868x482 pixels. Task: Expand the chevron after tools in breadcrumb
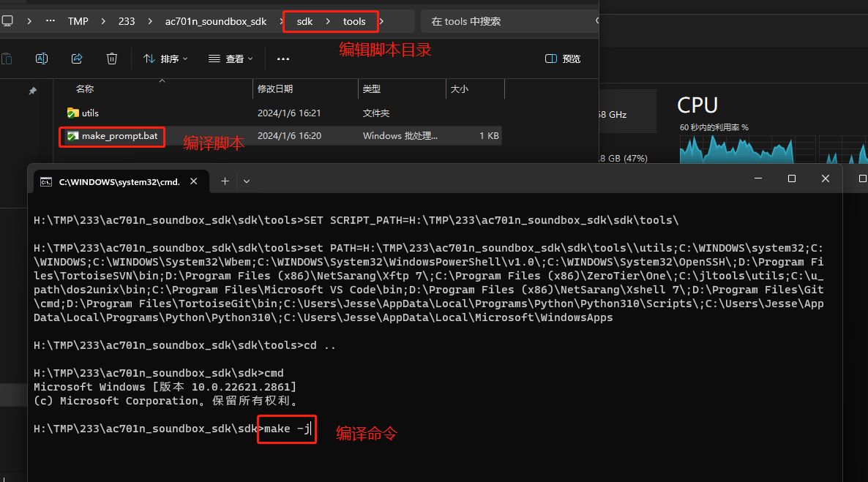click(381, 21)
